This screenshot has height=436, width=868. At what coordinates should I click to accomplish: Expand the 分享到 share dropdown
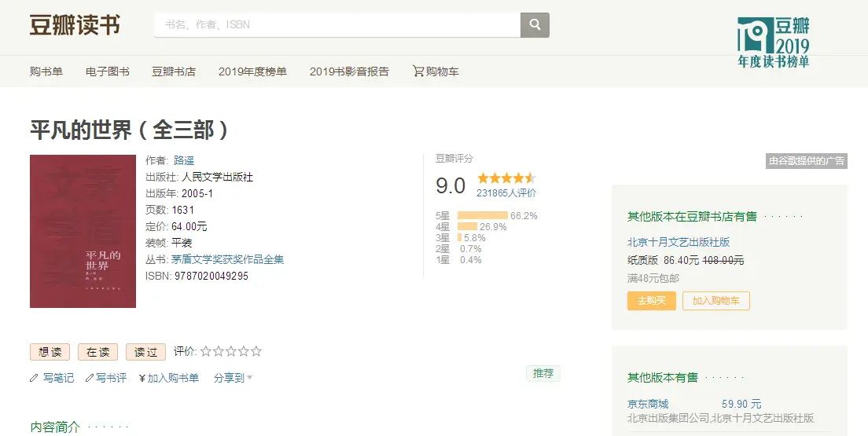point(233,378)
